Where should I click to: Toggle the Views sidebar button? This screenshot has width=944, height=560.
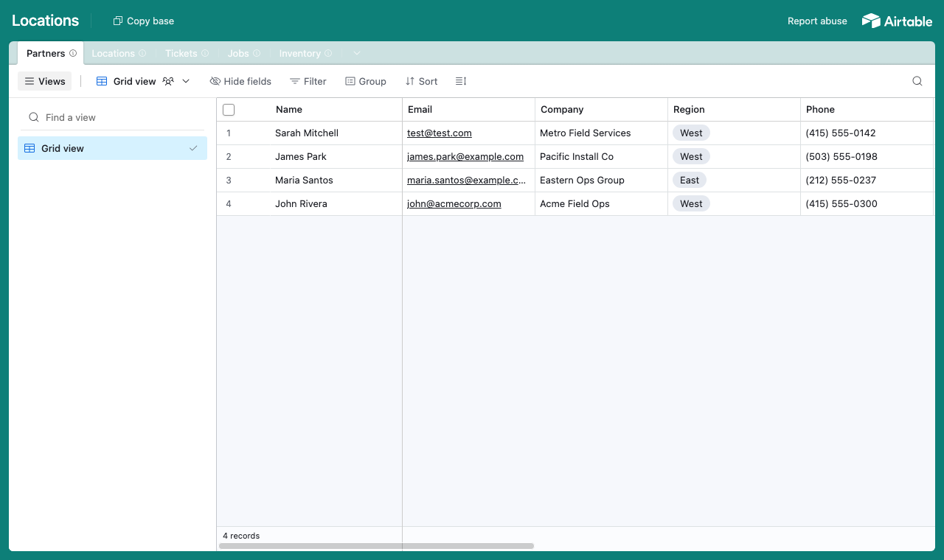(x=45, y=81)
